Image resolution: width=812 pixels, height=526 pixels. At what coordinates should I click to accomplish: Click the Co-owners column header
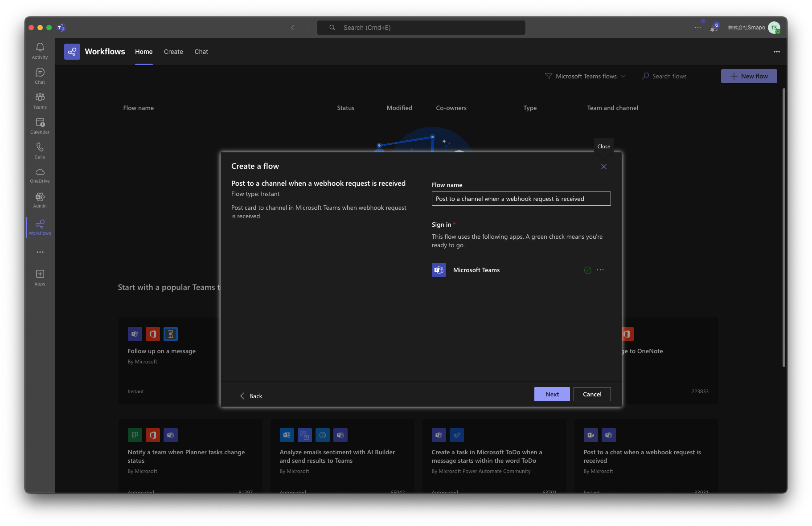451,108
